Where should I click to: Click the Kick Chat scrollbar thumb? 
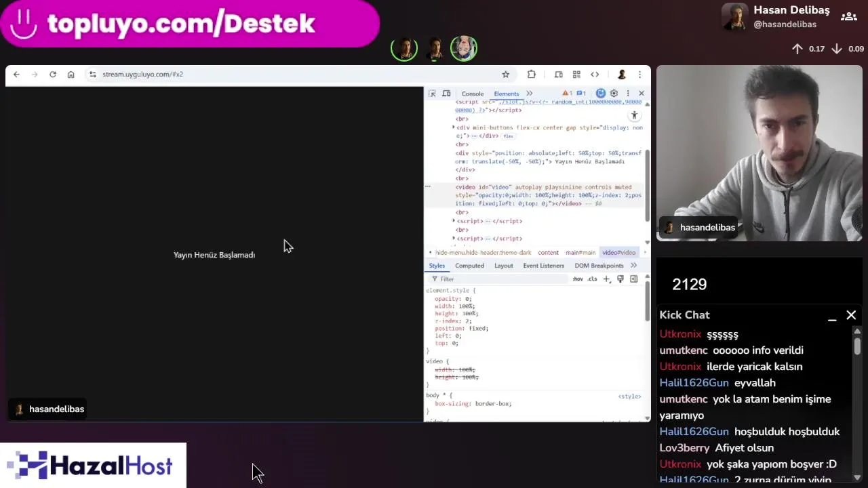coord(857,346)
